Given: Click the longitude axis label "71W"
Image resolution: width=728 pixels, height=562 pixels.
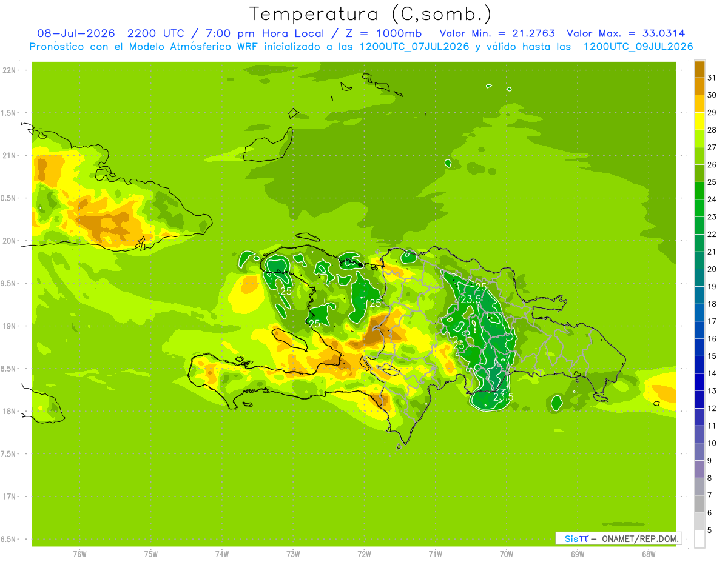Looking at the screenshot, I should [435, 554].
